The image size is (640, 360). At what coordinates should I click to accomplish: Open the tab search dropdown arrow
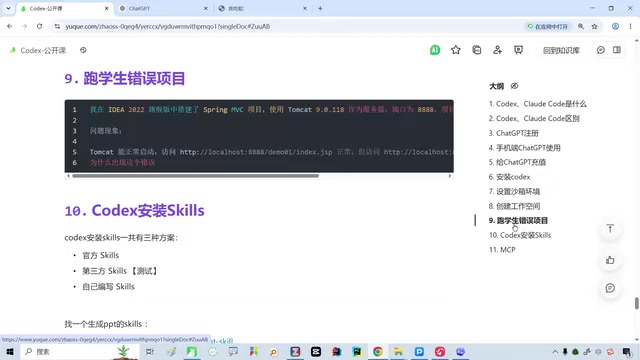8,8
